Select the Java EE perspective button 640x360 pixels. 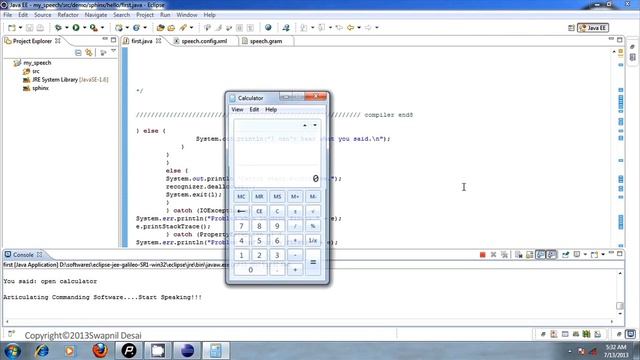593,28
